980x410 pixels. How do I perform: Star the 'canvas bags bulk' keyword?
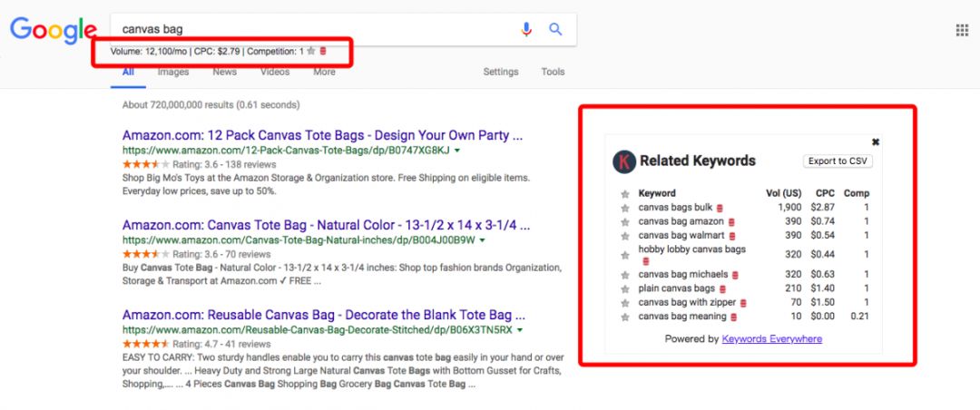(x=624, y=208)
